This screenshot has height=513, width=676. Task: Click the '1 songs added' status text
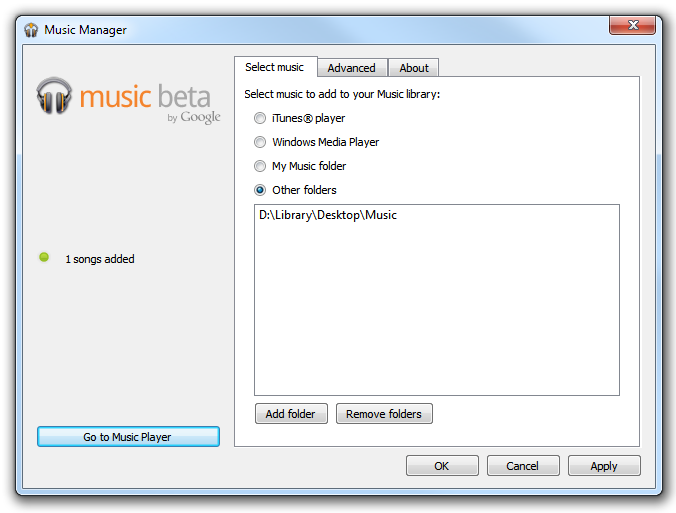[100, 259]
